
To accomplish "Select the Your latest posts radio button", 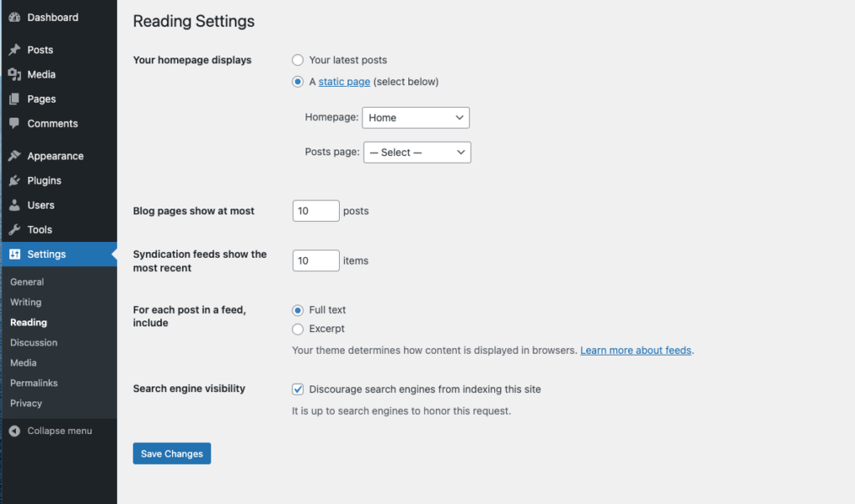I will click(298, 60).
